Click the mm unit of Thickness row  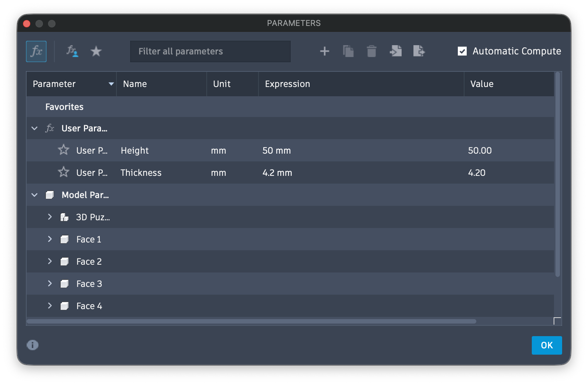point(219,173)
